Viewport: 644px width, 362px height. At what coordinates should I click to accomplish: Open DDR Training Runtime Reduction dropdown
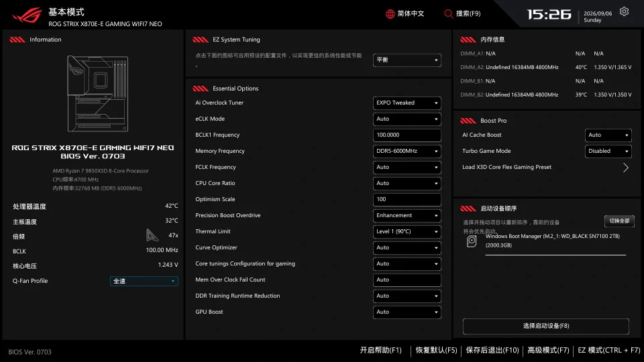tap(407, 296)
